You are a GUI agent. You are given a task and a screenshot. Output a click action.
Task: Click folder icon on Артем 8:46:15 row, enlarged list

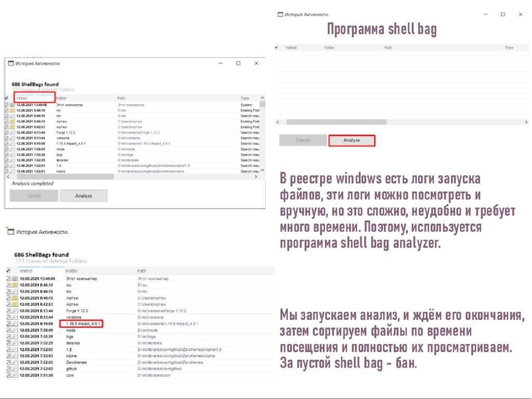[x=15, y=298]
